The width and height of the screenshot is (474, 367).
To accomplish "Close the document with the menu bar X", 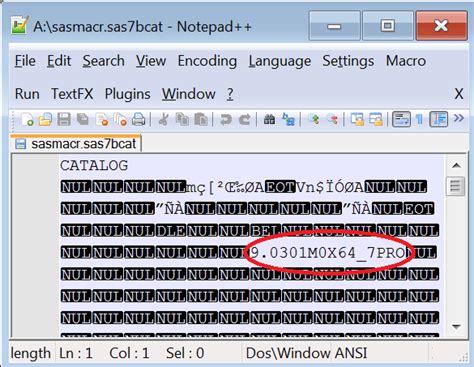I will (459, 94).
